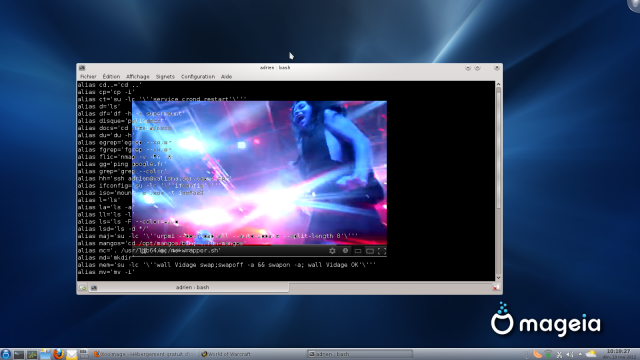Expand the Affichage menu
The width and height of the screenshot is (640, 360).
point(138,76)
